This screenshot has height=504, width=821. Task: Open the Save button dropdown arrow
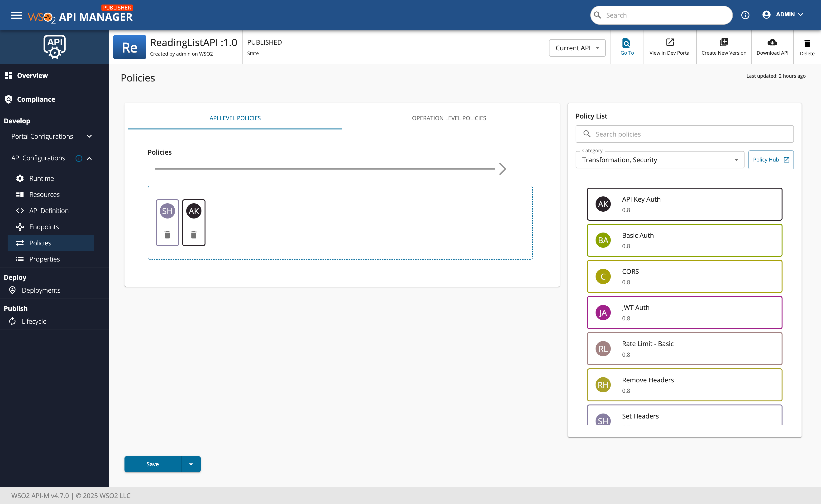tap(191, 464)
